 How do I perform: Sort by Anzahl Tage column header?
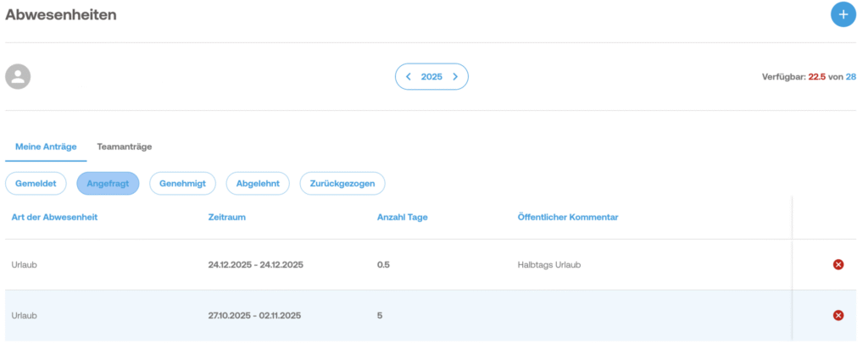[x=402, y=218]
